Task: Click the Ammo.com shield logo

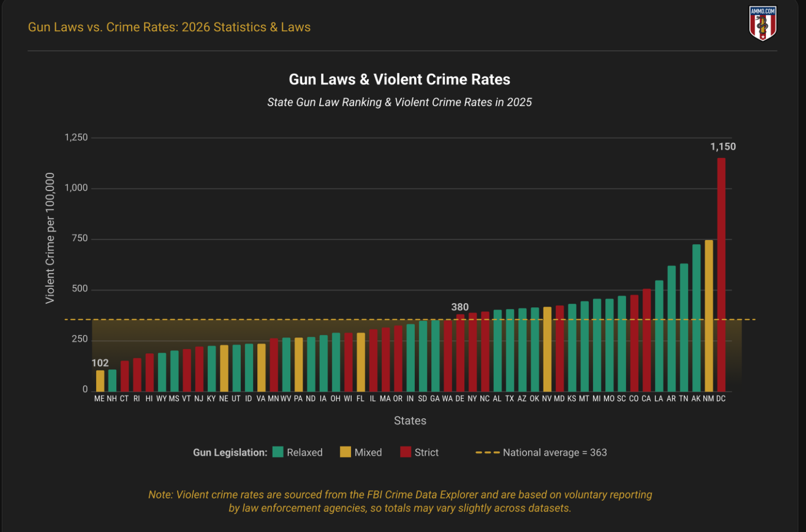Action: [763, 23]
